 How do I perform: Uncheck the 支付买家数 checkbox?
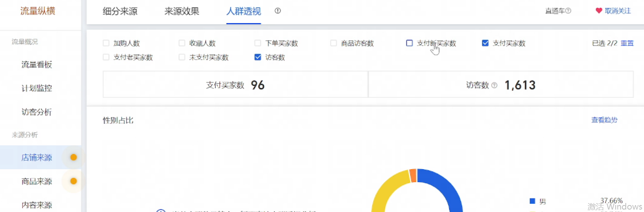pyautogui.click(x=485, y=43)
